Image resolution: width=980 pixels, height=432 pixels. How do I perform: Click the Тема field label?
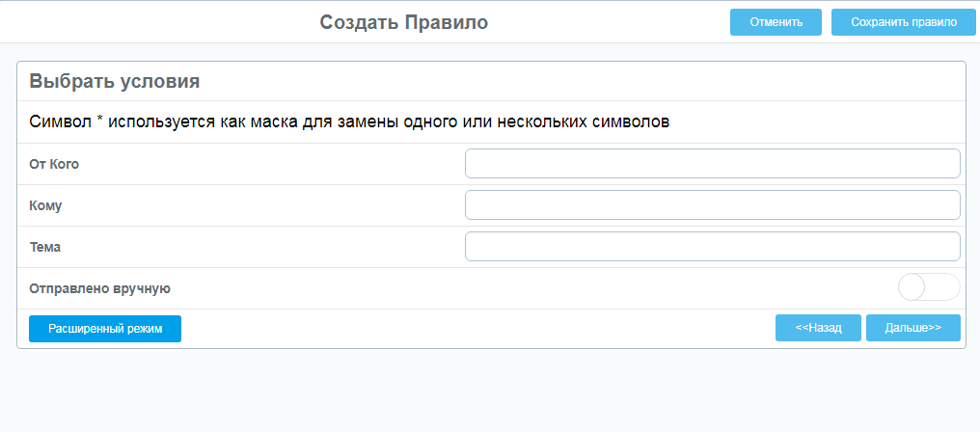click(x=45, y=247)
